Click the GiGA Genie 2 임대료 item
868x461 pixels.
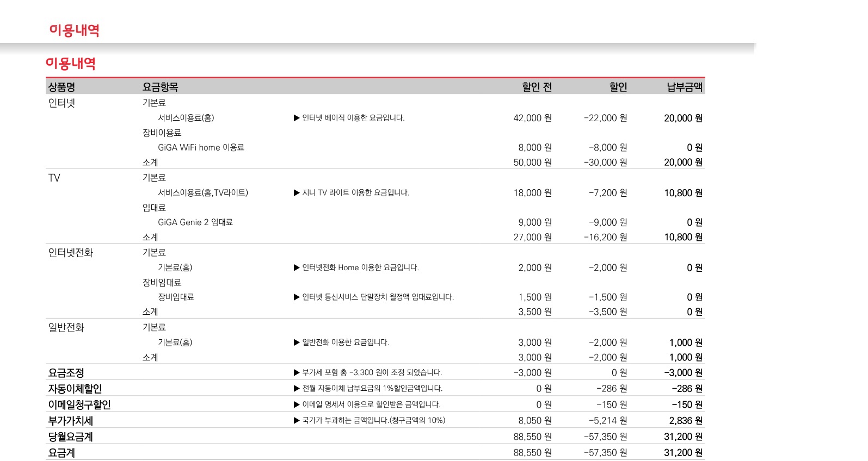coord(195,222)
